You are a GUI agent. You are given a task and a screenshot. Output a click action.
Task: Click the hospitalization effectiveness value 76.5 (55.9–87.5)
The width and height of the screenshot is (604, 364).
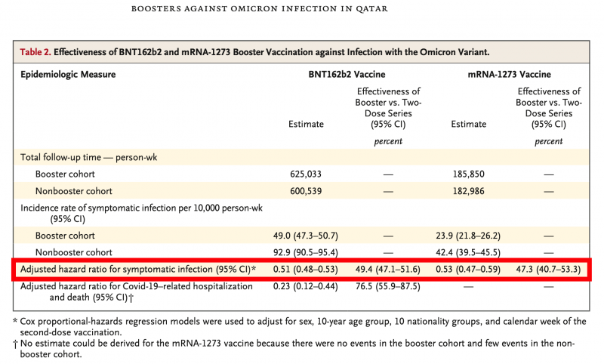(387, 286)
